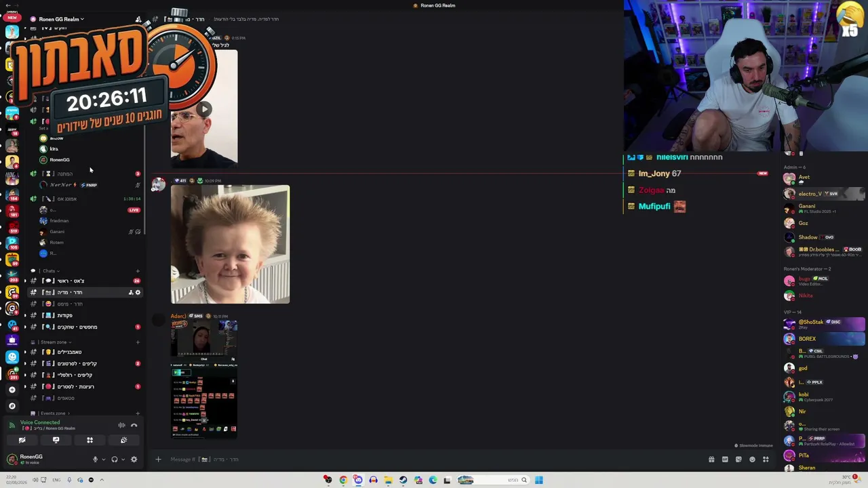The height and width of the screenshot is (488, 868).
Task: Open microphone input device options arrow
Action: pyautogui.click(x=103, y=460)
